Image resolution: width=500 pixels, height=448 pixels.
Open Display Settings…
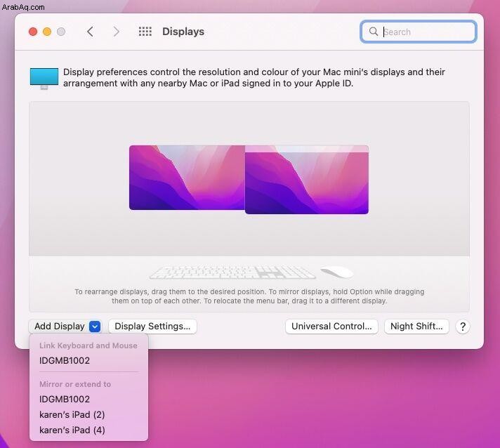[152, 327]
